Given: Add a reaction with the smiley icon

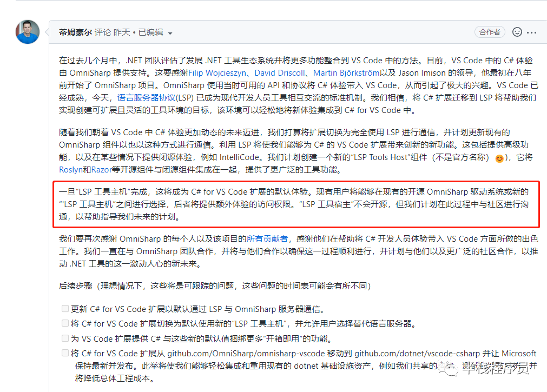Looking at the screenshot, I should [517, 32].
